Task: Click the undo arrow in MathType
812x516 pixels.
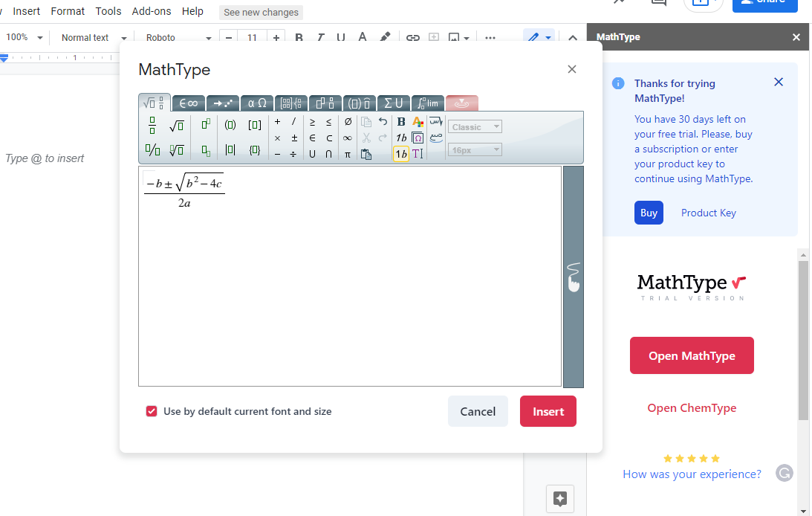Action: pyautogui.click(x=383, y=122)
